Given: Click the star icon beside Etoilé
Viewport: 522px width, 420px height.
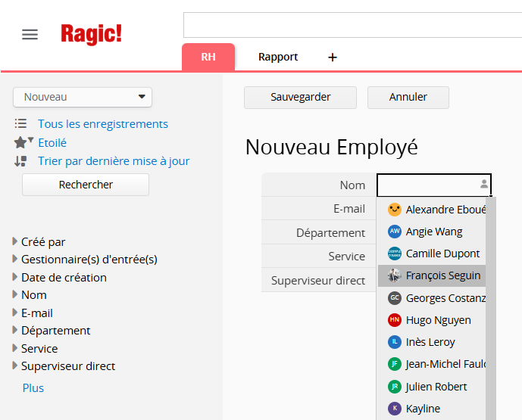Looking at the screenshot, I should (20, 142).
